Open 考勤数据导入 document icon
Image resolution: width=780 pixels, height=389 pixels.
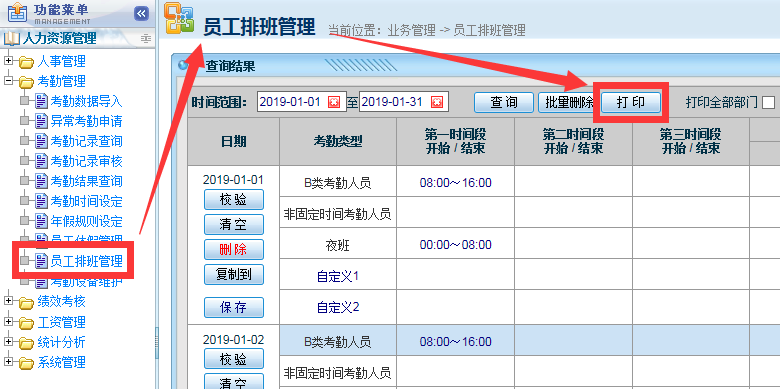(x=41, y=101)
